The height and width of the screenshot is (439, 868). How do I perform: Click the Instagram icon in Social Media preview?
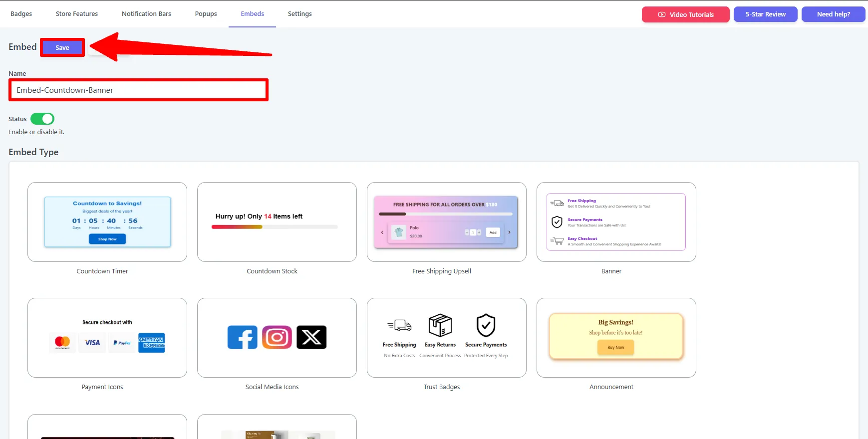tap(277, 337)
